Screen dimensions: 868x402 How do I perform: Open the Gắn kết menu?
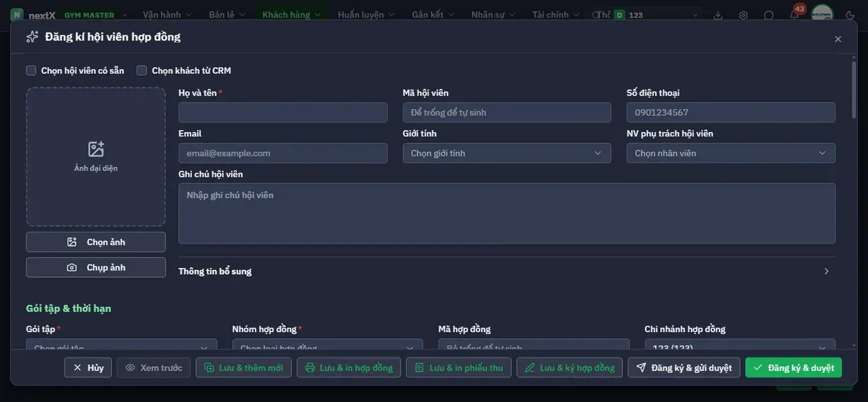433,15
